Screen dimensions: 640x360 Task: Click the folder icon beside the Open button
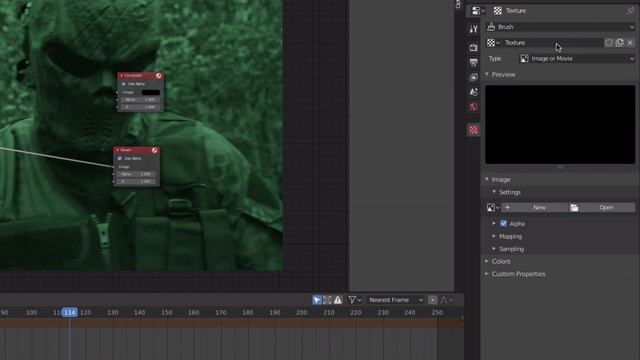(574, 208)
